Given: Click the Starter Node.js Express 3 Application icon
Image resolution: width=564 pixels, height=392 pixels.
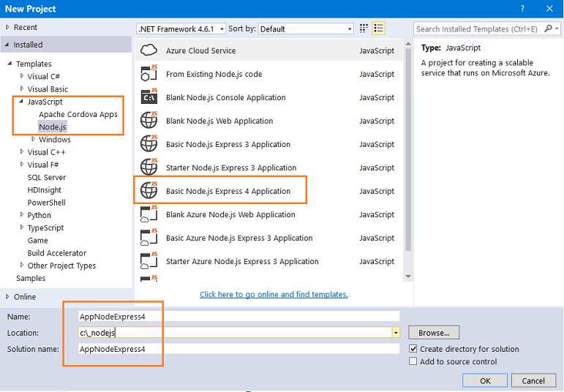Looking at the screenshot, I should click(x=148, y=167).
